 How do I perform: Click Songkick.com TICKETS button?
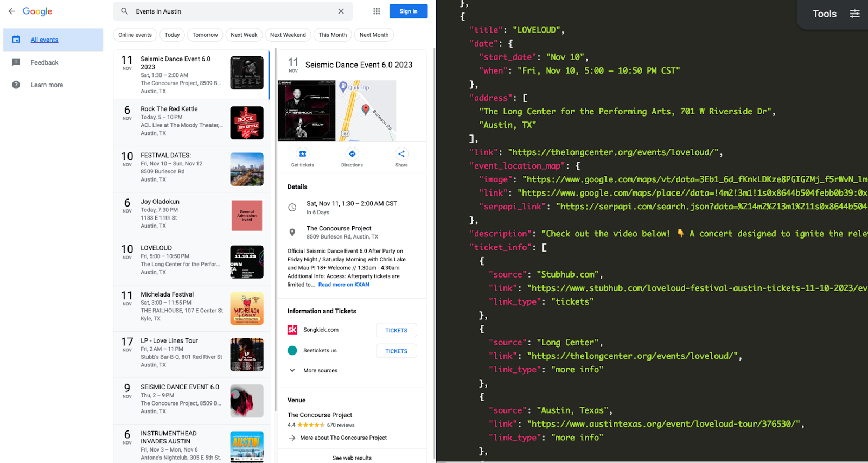point(397,330)
